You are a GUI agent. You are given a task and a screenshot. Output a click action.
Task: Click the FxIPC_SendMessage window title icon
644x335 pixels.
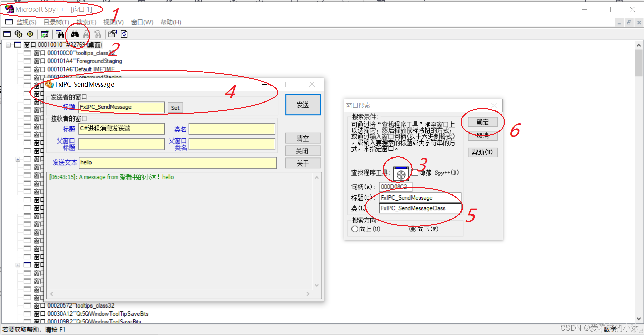(x=49, y=84)
